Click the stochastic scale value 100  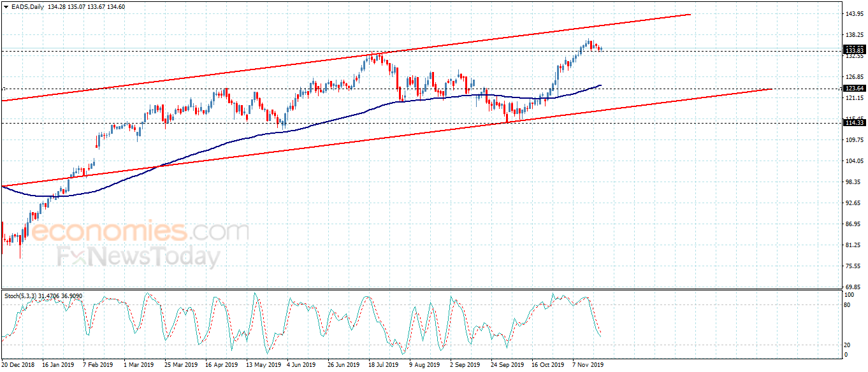(849, 296)
